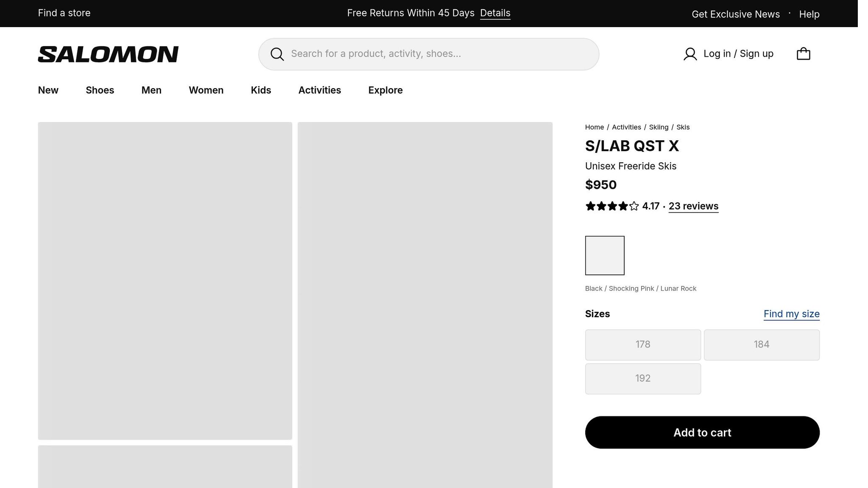Click the user account icon
Viewport: 868px width, 488px height.
[x=690, y=54]
